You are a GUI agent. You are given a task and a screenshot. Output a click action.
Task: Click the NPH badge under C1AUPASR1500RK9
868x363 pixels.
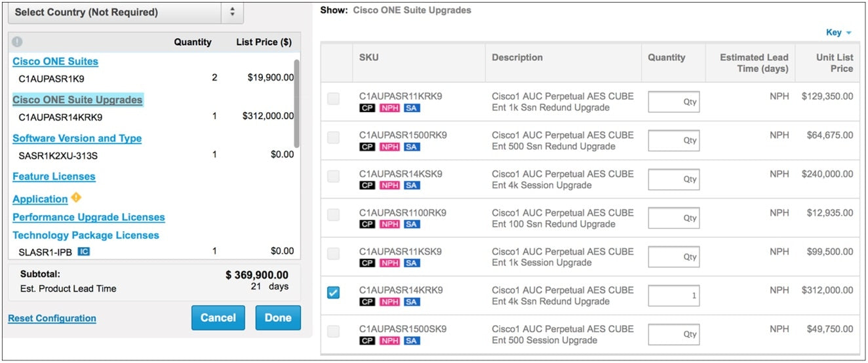click(389, 147)
